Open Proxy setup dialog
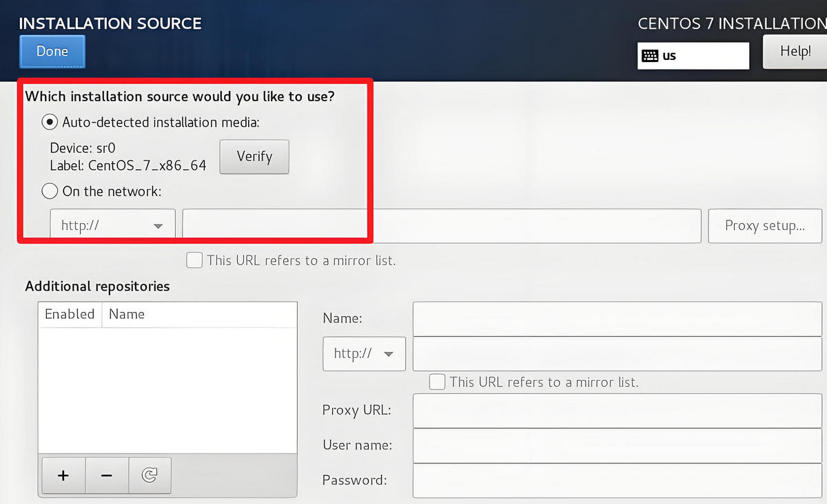Screen dimensions: 827x504 click(x=765, y=226)
